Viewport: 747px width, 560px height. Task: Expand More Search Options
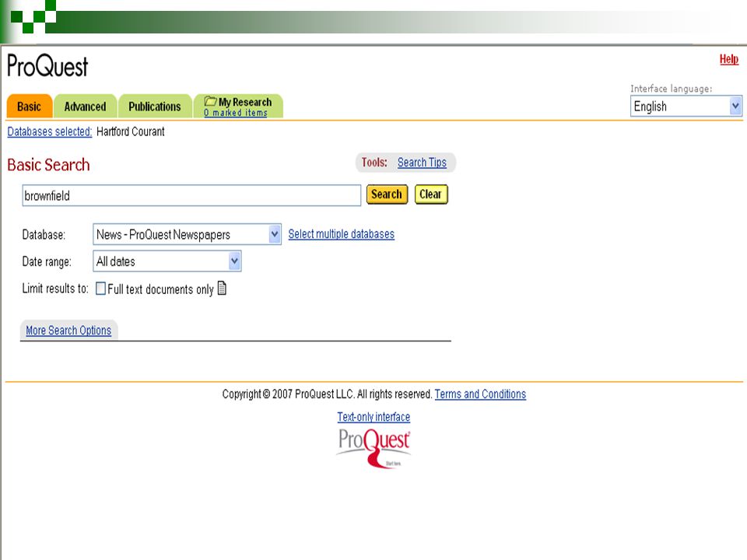click(x=68, y=330)
